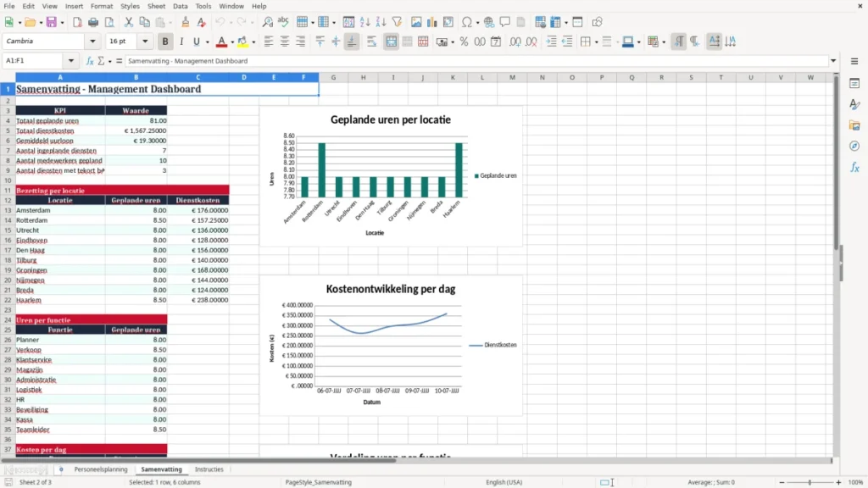This screenshot has height=488, width=868.
Task: Click the Copy icon
Action: click(x=144, y=22)
